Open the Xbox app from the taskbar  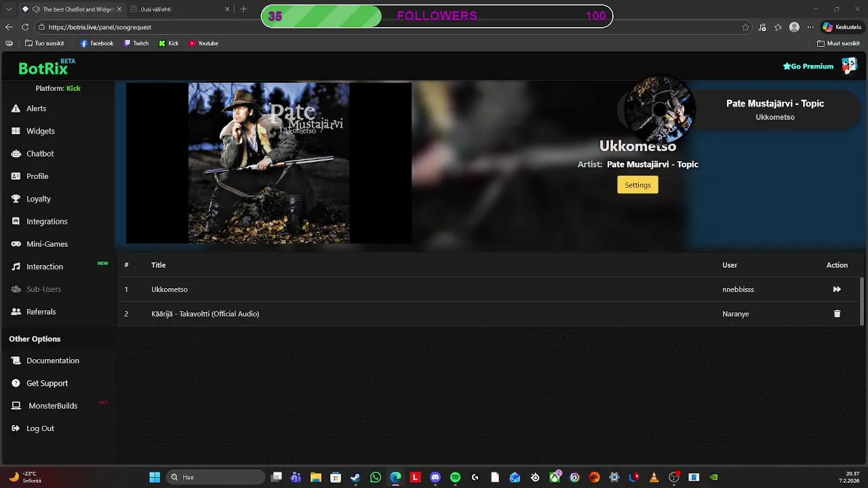[x=555, y=477]
